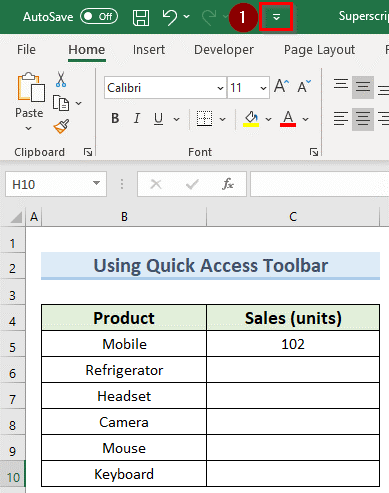This screenshot has height=493, width=389.
Task: Select the Using Quick Access Toolbar title cell
Action: tap(210, 266)
